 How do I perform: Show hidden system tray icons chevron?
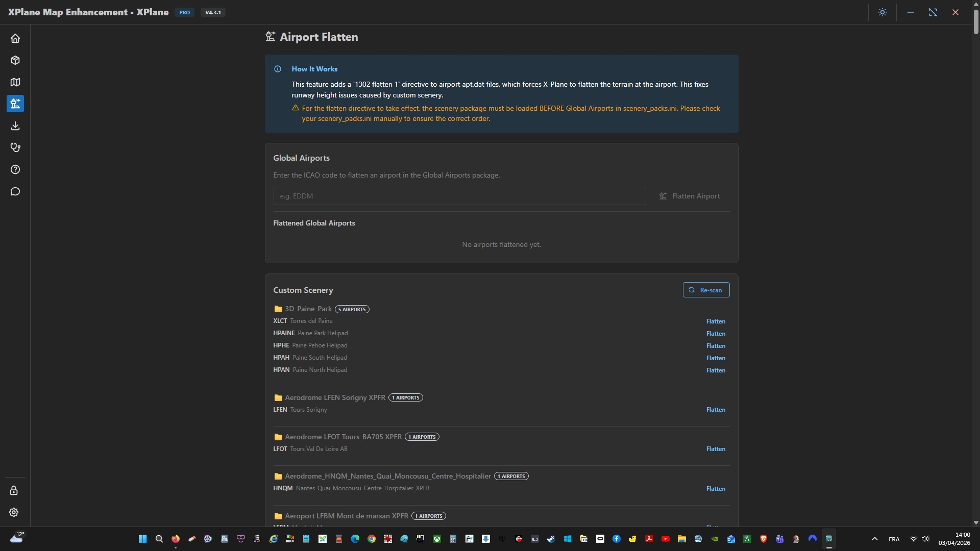point(874,539)
